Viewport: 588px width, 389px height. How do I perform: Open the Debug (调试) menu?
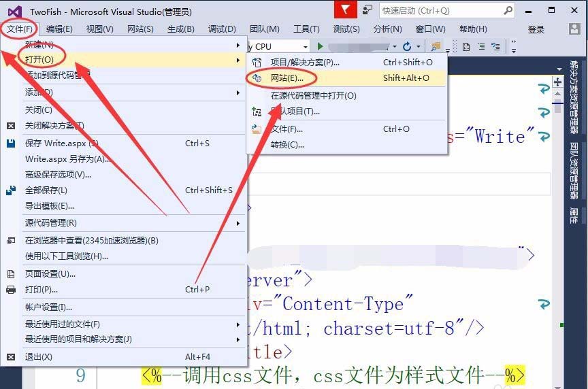coord(222,29)
